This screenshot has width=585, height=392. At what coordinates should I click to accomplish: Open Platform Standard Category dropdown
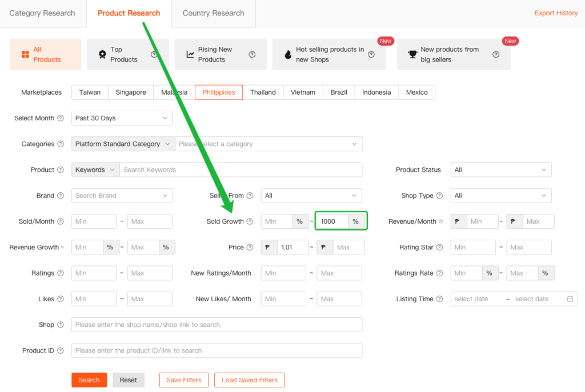pos(123,144)
